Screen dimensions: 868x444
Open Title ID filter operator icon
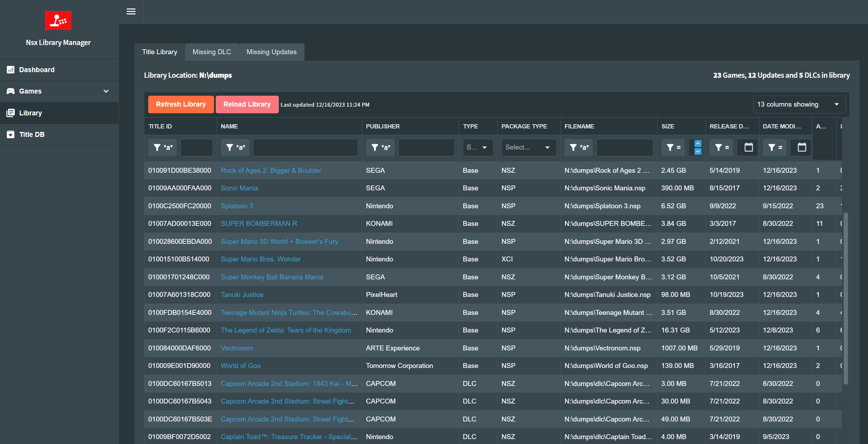coord(163,147)
